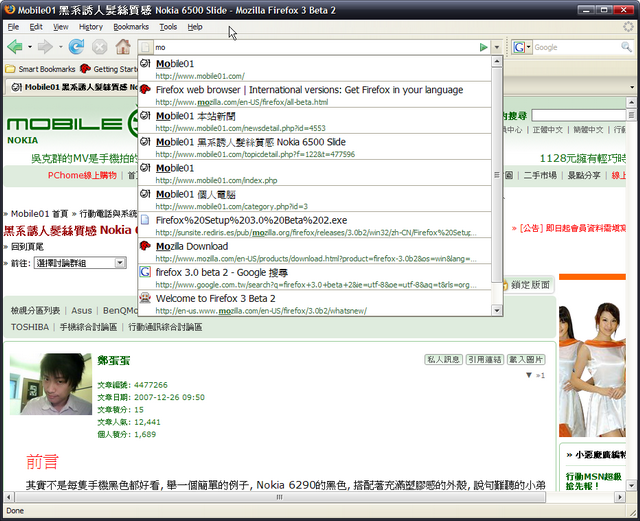The image size is (640, 521).
Task: Choose the Nokia 6500 Slide suggestion
Action: coord(315,147)
